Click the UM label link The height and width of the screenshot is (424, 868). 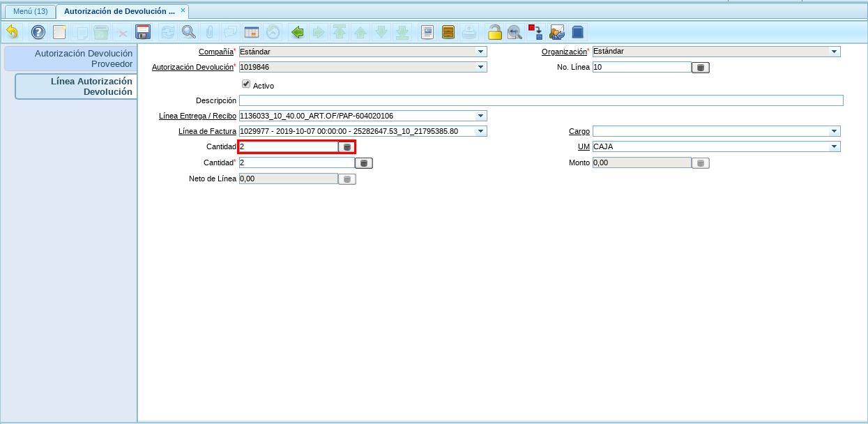tap(584, 146)
